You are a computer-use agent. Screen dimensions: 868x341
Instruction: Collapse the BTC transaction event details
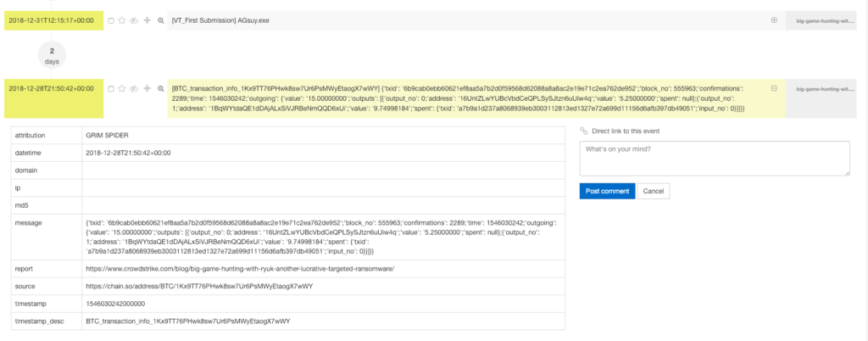pyautogui.click(x=773, y=88)
